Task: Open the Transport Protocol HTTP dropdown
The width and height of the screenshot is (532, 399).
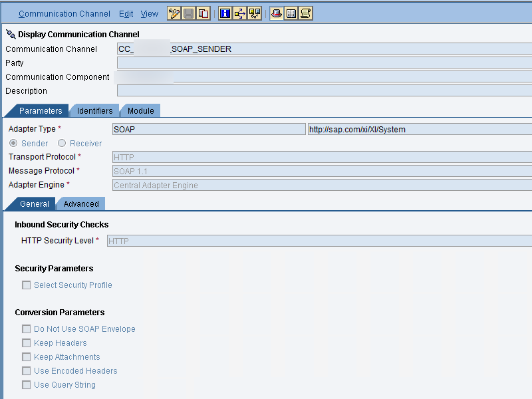Action: click(x=322, y=157)
